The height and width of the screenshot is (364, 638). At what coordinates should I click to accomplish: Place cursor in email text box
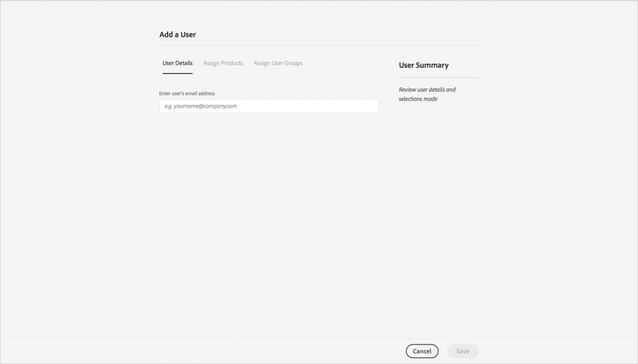[269, 106]
